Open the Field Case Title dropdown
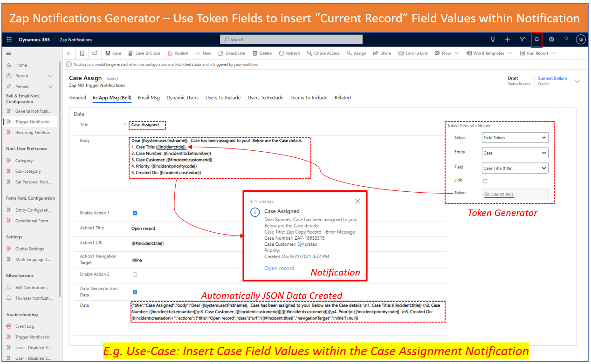 click(x=515, y=168)
